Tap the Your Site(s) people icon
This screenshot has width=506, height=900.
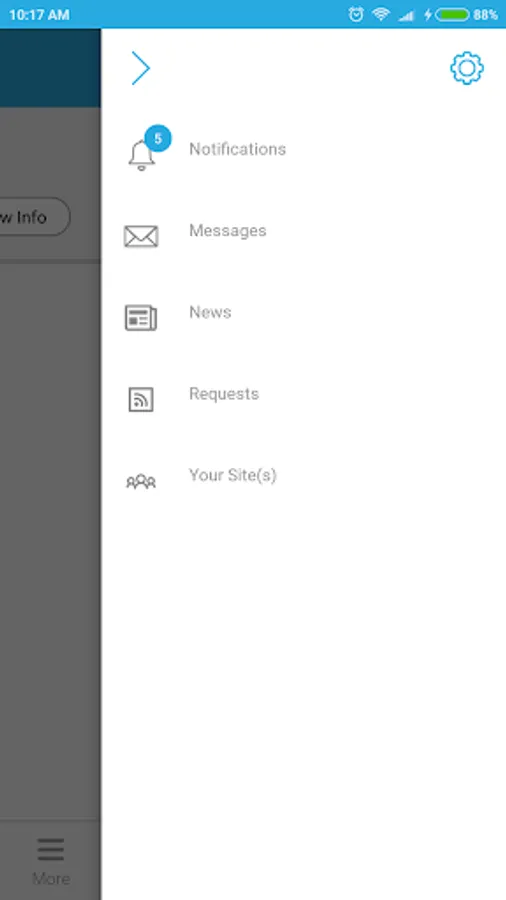click(141, 482)
